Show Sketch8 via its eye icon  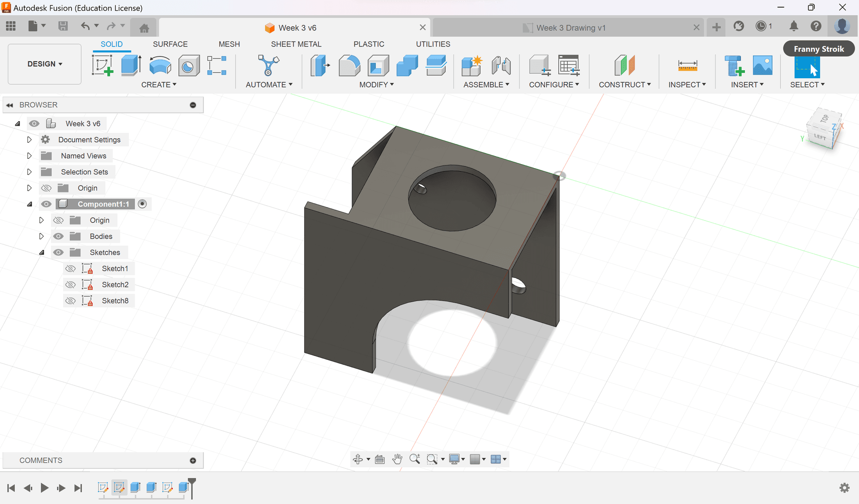pos(71,301)
